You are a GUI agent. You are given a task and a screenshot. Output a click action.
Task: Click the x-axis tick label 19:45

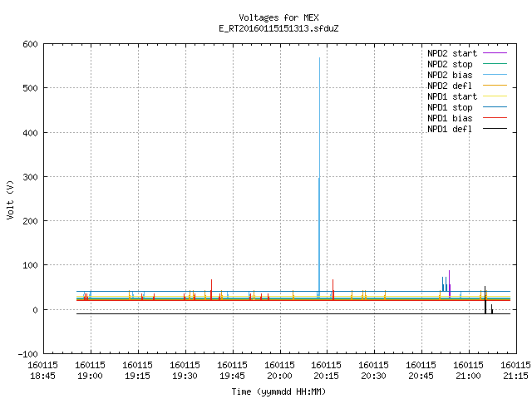point(232,376)
